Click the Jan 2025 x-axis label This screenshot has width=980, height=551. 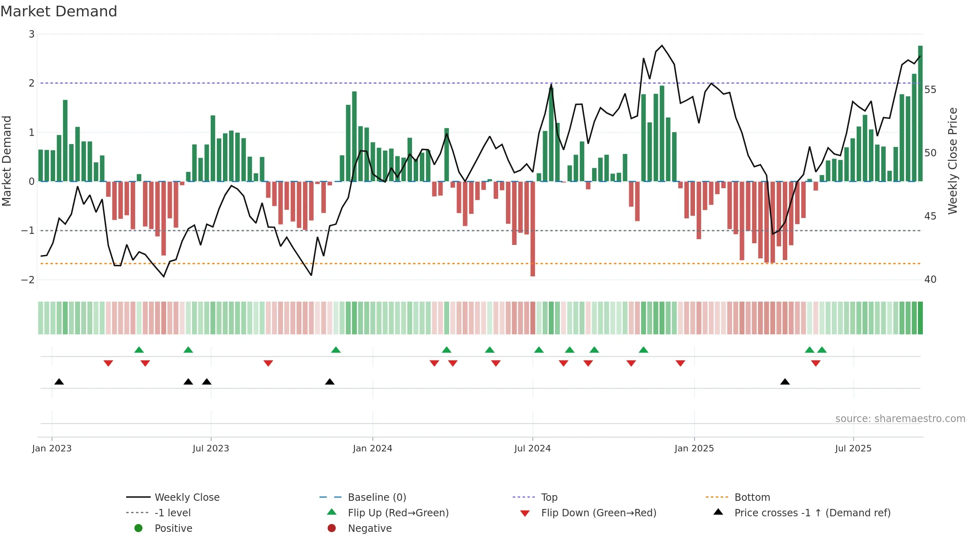pos(694,449)
